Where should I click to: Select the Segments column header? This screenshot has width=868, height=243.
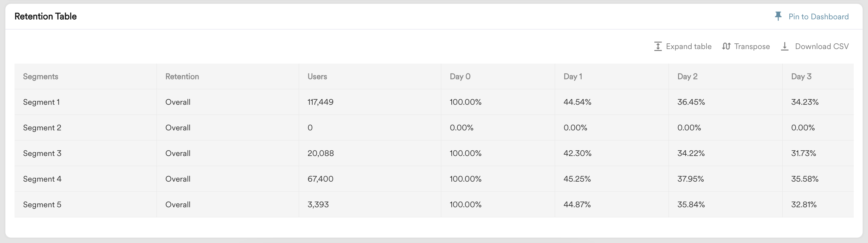click(41, 77)
